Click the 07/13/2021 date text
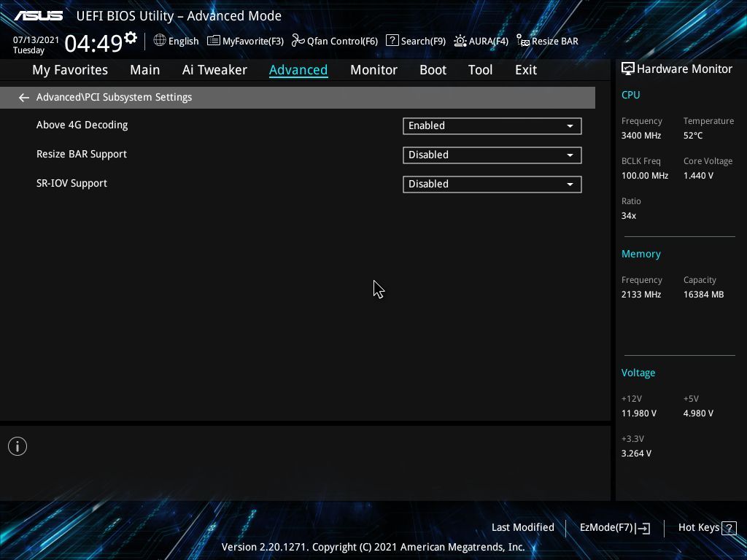The image size is (747, 560). click(x=36, y=40)
